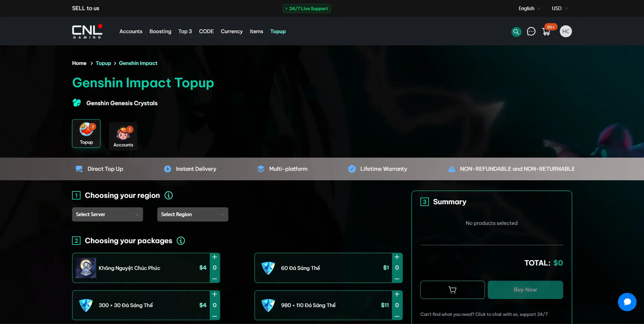This screenshot has height=324, width=644.
Task: Click Genshin Impact breadcrumb
Action: click(138, 63)
